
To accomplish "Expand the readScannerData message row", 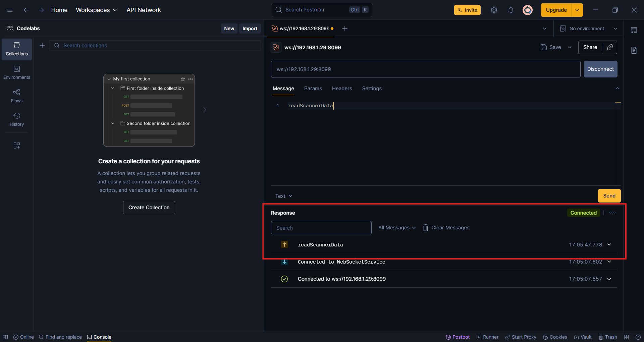I will click(609, 245).
